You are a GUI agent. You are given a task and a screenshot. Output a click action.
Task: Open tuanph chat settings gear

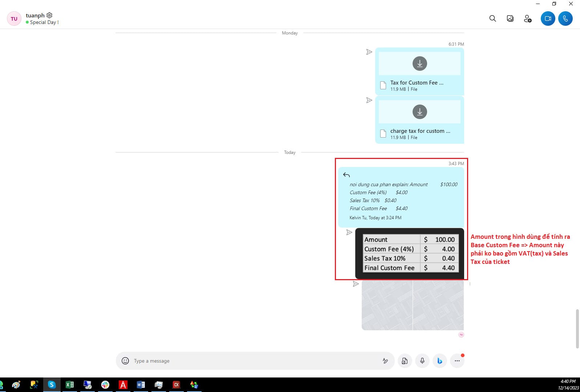click(49, 15)
